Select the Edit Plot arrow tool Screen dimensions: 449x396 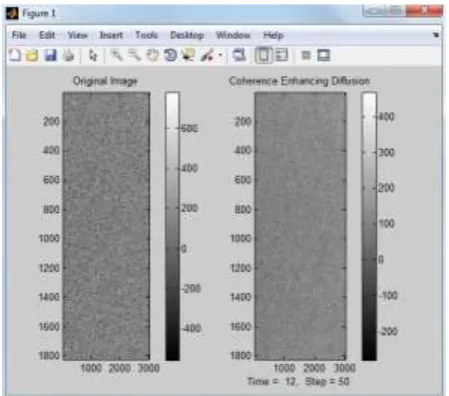[x=93, y=55]
